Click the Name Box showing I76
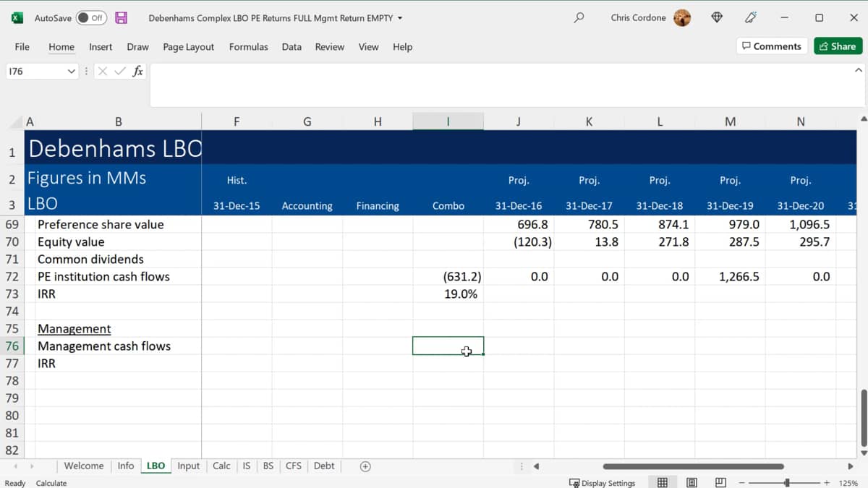 click(x=35, y=71)
